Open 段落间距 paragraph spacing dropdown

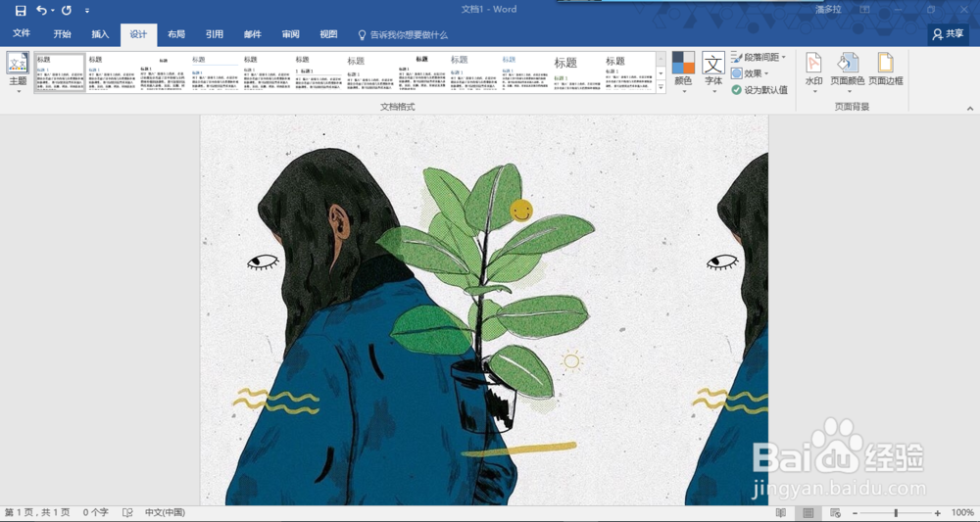coord(759,57)
